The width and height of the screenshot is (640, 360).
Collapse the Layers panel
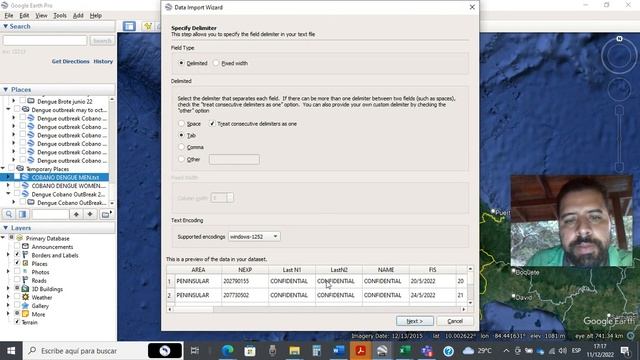[x=6, y=228]
